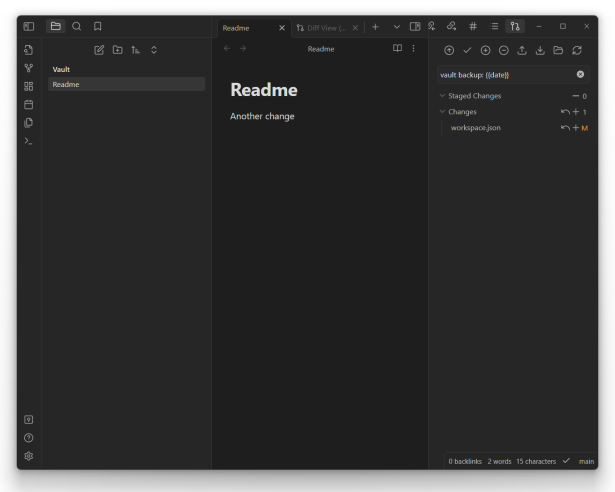This screenshot has height=492, width=615.
Task: Click the Vault title in explorer
Action: (61, 69)
